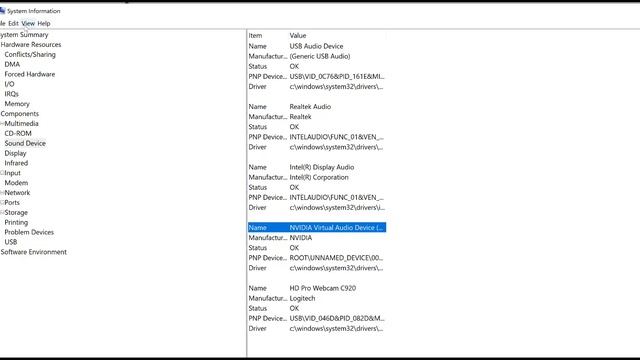Select the (Generic USB Audio) manufacturer row
The image size is (640, 360).
coord(317,56)
